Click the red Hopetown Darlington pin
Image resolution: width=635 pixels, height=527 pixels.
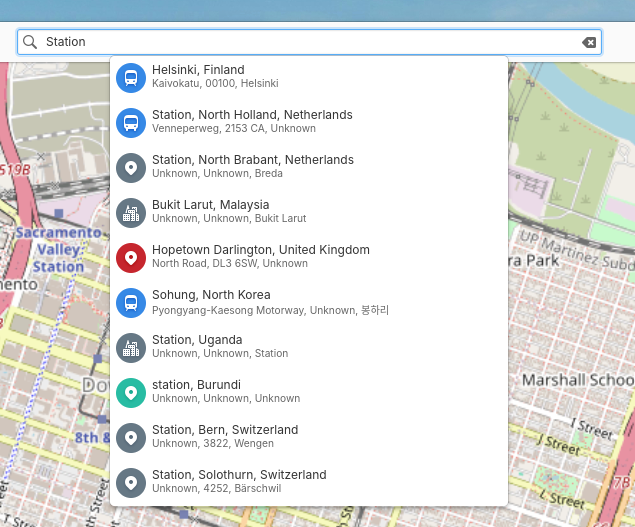coord(130,257)
